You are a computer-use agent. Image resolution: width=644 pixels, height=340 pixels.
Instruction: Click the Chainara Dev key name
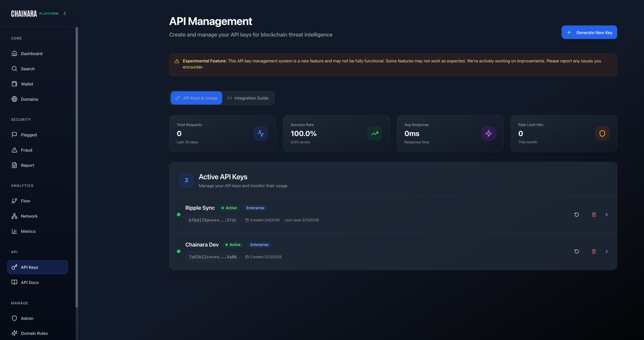click(x=202, y=245)
